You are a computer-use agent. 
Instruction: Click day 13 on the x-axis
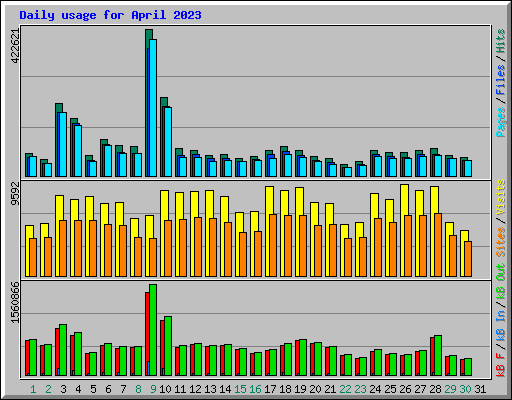pos(210,389)
